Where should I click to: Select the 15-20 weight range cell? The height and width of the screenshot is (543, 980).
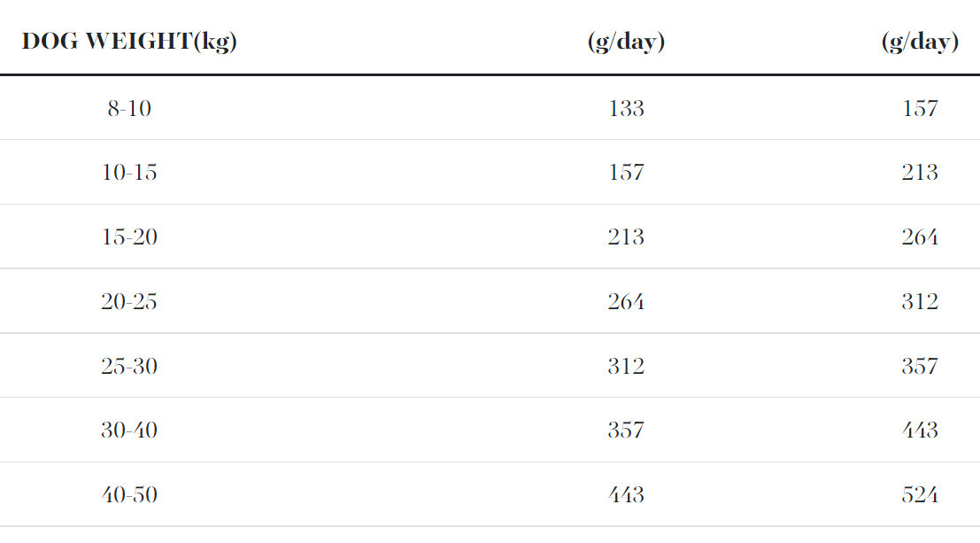[x=129, y=237]
